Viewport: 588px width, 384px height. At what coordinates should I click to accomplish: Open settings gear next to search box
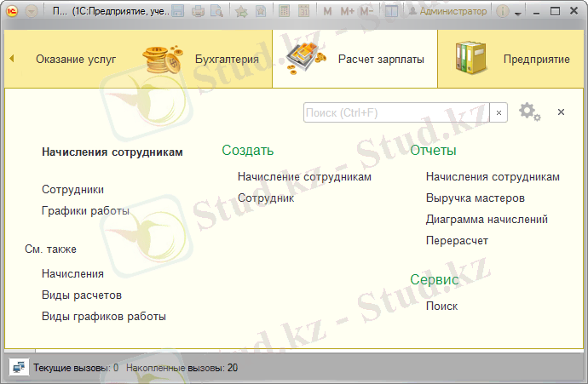click(527, 112)
